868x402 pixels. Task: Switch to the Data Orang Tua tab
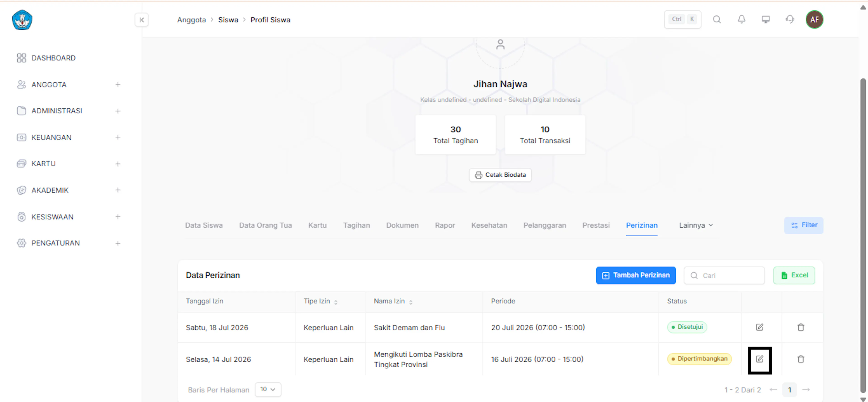[x=266, y=225]
